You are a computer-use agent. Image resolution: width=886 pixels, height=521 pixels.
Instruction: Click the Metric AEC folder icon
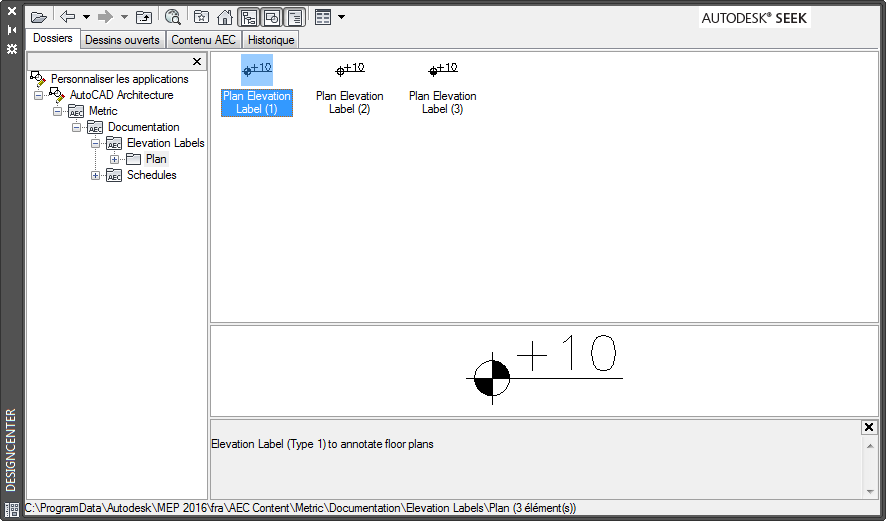click(76, 111)
